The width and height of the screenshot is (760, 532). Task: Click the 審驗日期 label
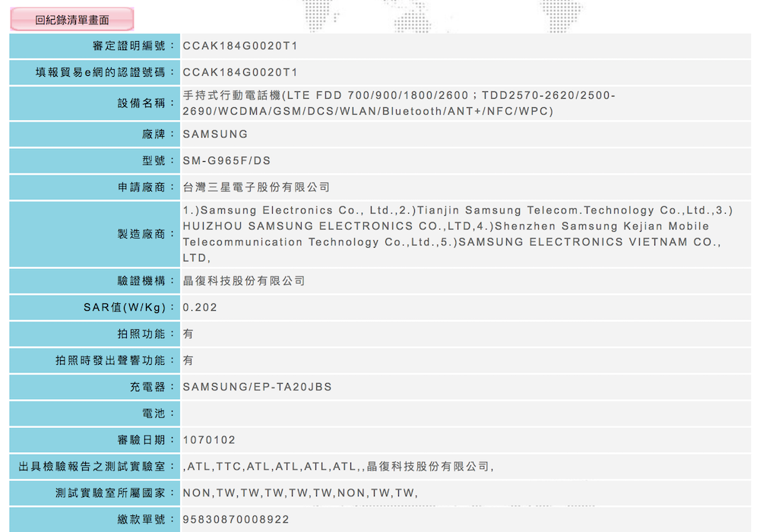pyautogui.click(x=146, y=440)
